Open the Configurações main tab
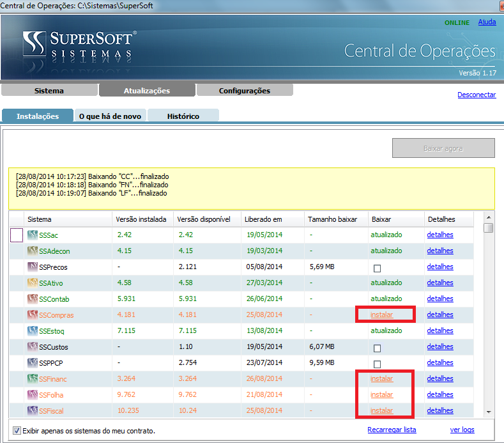Image resolution: width=504 pixels, height=443 pixels. pos(245,90)
